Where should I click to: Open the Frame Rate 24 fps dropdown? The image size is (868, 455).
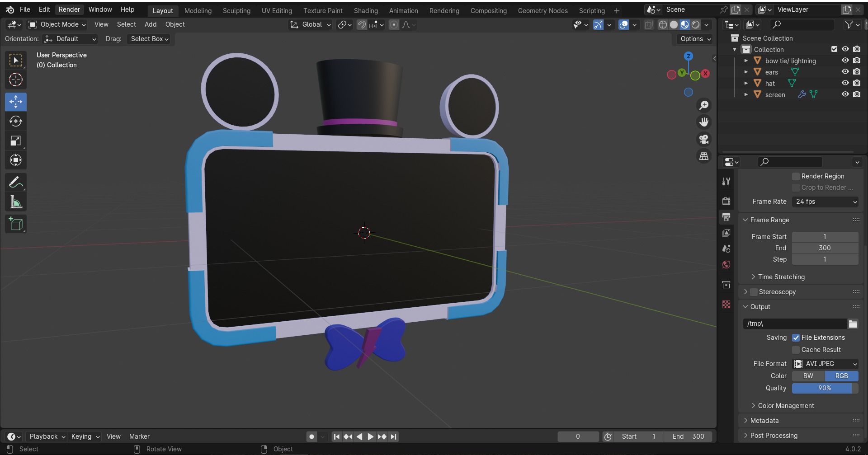(x=826, y=202)
